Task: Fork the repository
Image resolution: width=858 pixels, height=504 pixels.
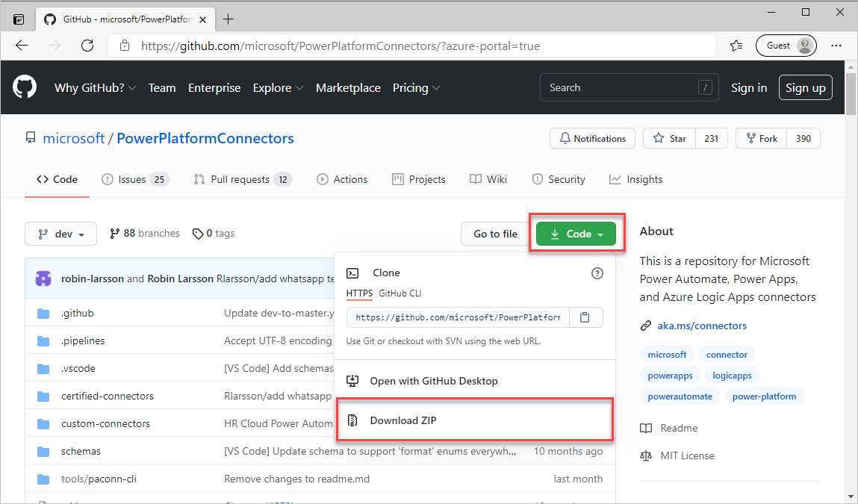Action: (761, 138)
